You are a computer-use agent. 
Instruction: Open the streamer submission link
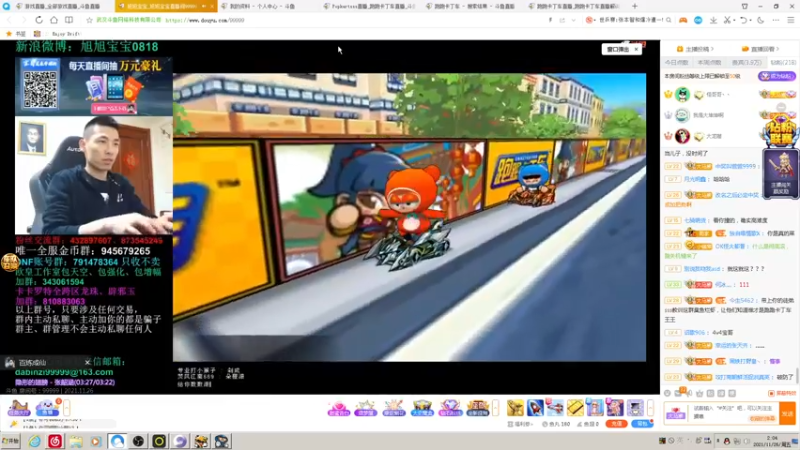[695, 49]
